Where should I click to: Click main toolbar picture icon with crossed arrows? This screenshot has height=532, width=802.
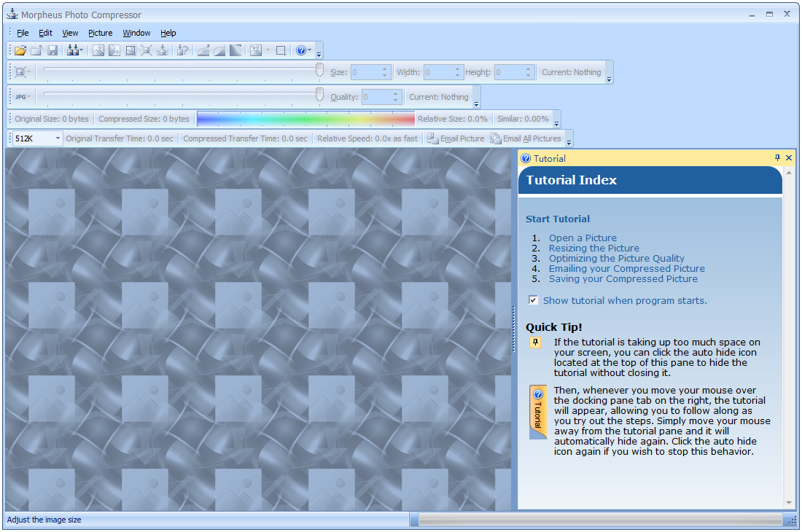pyautogui.click(x=147, y=50)
